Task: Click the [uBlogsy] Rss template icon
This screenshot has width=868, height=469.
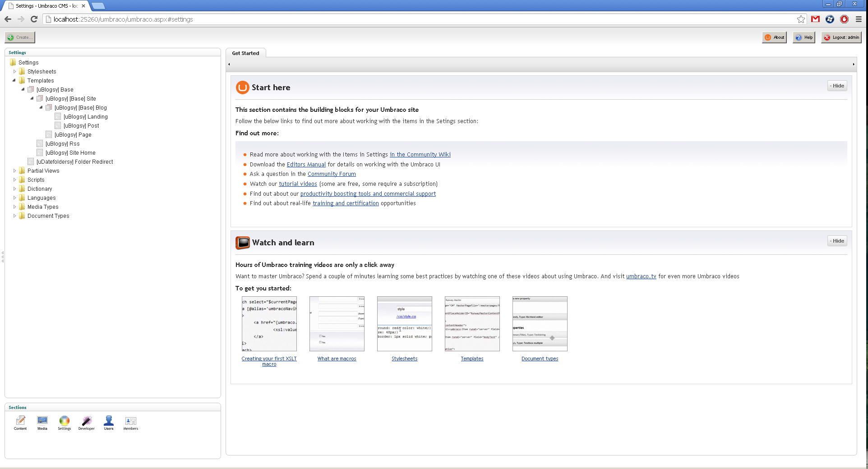Action: [x=40, y=143]
